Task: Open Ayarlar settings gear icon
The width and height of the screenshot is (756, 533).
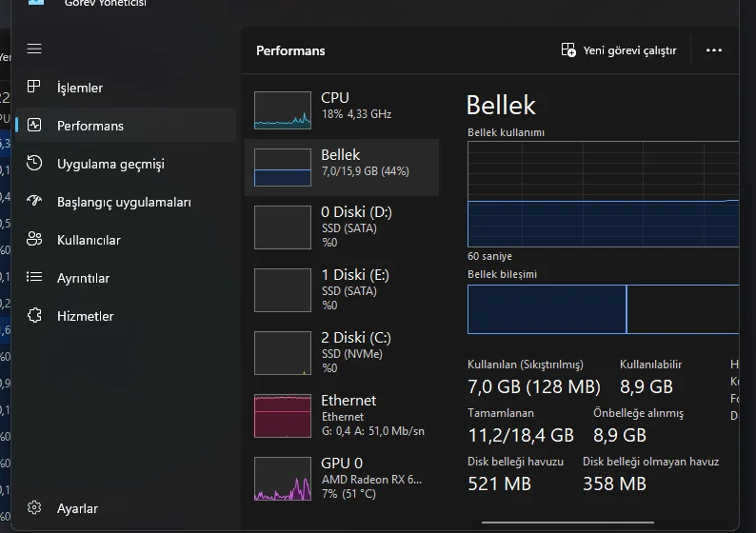Action: [x=34, y=508]
